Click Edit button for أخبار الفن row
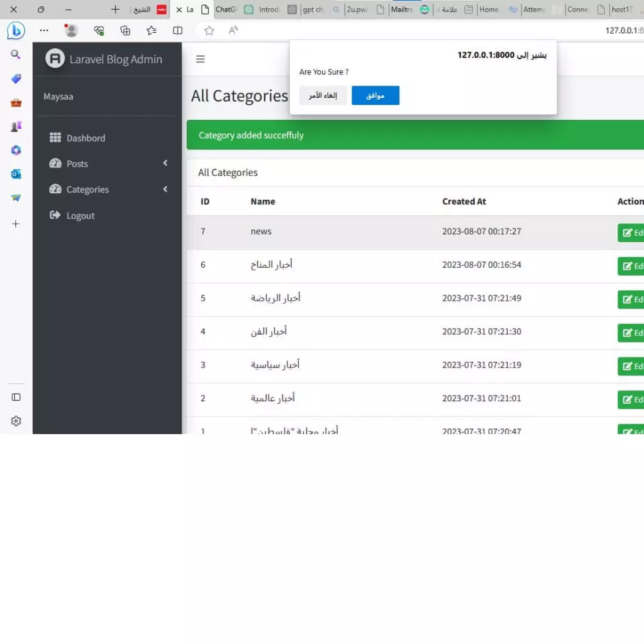644x644 pixels. coord(631,333)
